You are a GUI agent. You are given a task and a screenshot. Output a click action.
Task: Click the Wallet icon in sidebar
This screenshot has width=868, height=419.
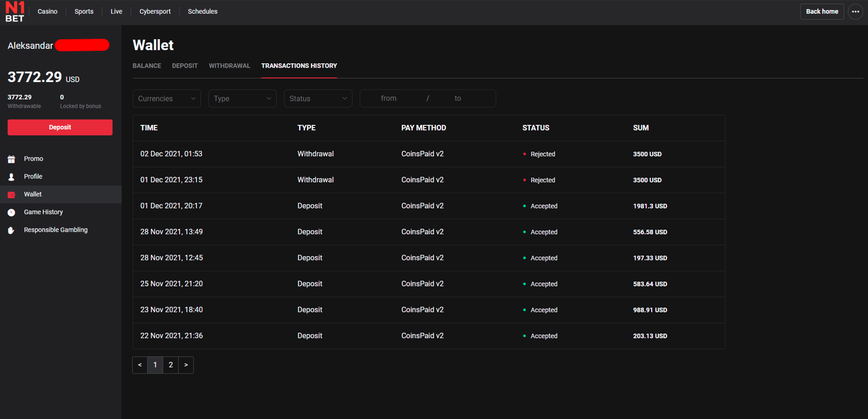click(11, 195)
